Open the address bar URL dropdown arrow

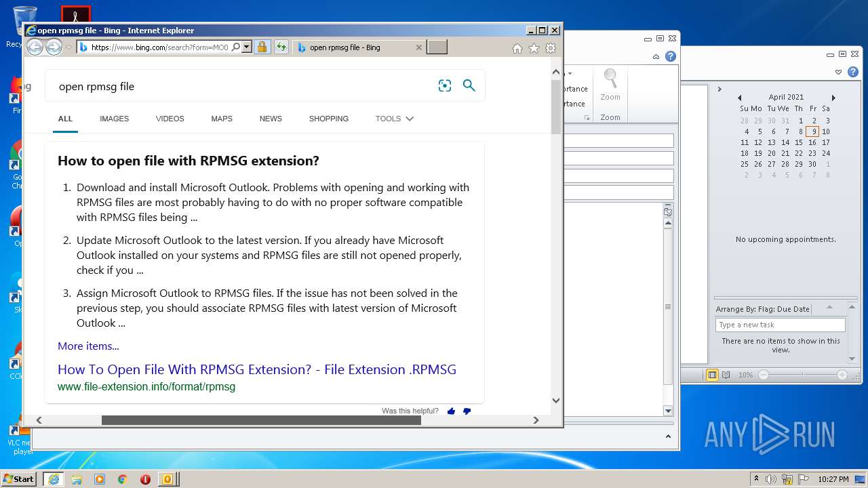247,47
